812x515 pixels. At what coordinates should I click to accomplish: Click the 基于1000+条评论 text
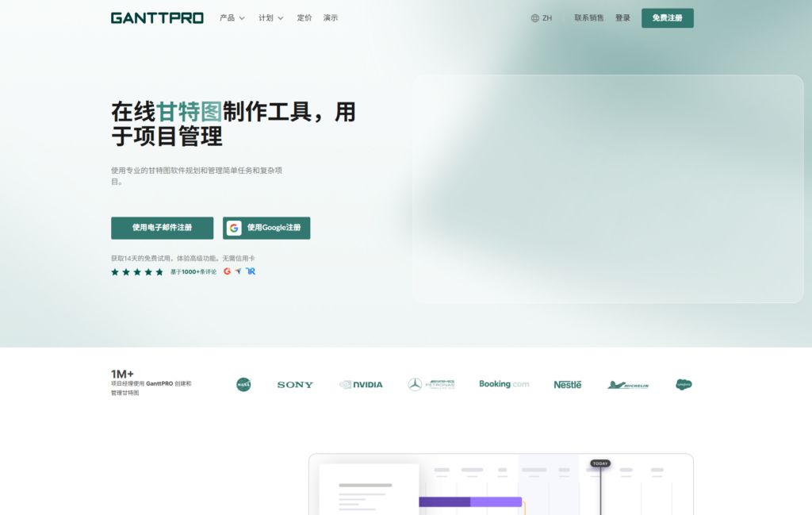193,272
